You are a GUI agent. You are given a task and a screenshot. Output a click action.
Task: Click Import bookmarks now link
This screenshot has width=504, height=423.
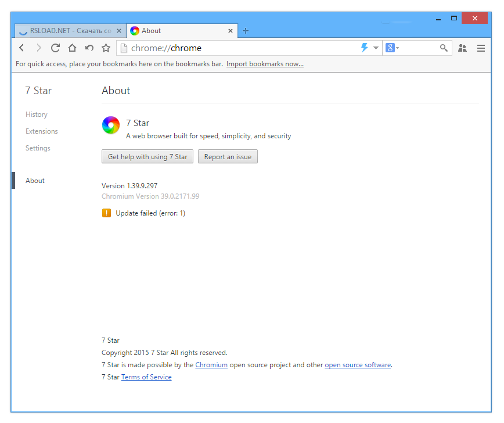[265, 64]
